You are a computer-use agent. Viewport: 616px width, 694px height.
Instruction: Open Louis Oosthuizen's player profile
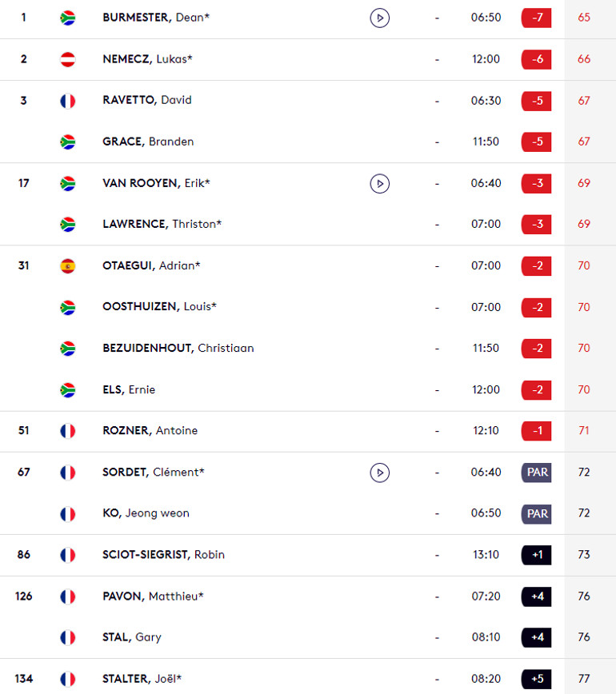click(x=159, y=307)
